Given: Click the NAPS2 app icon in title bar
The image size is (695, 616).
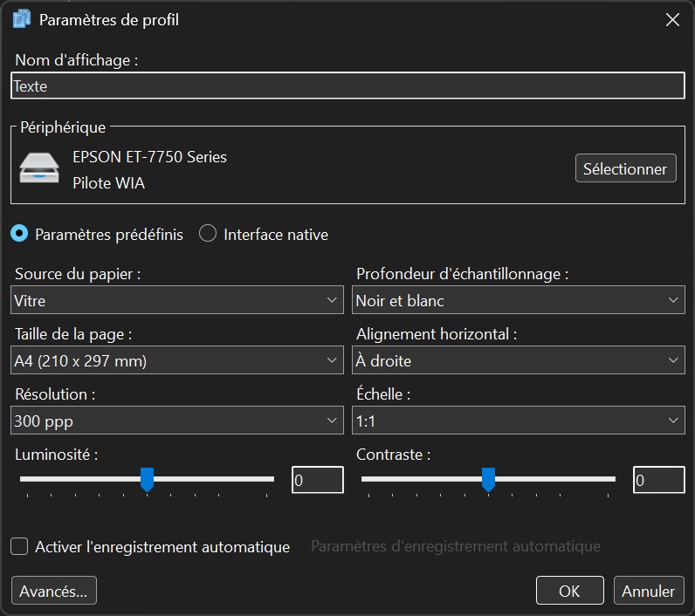Looking at the screenshot, I should [22, 19].
